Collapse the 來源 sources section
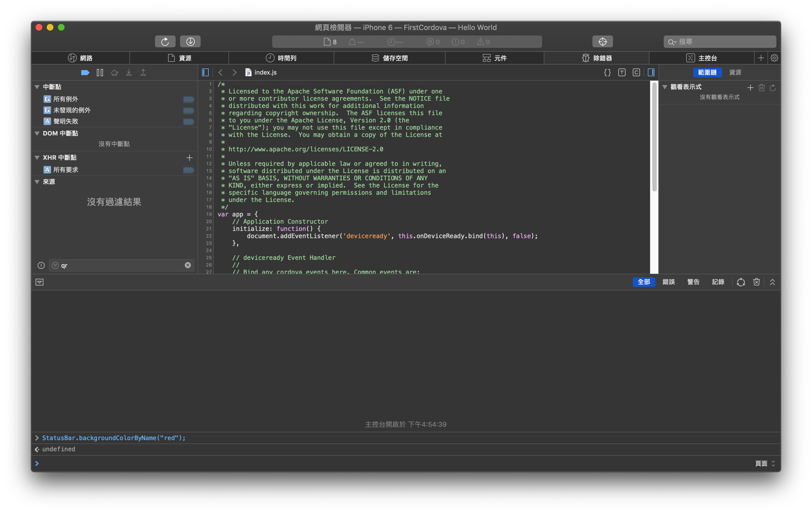Image resolution: width=812 pixels, height=513 pixels. point(37,182)
